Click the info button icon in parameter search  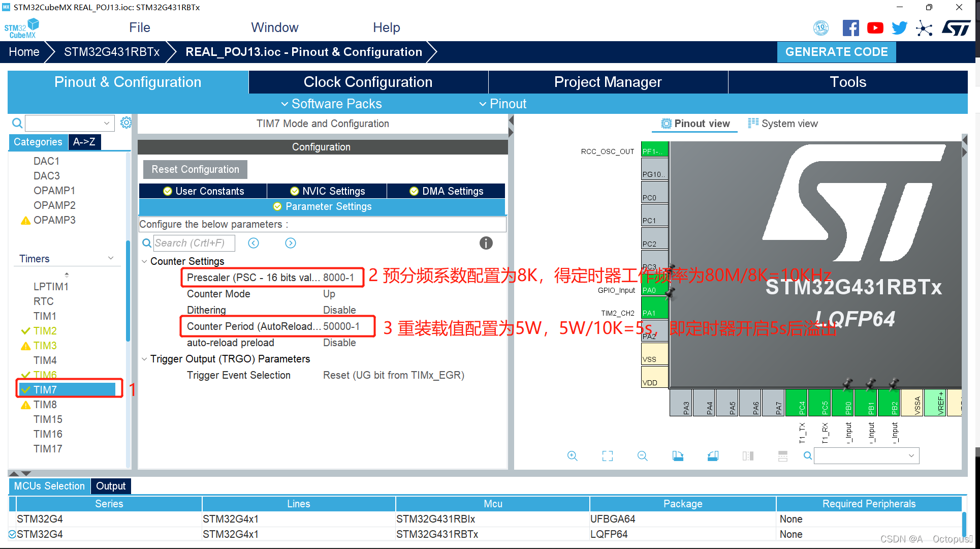[486, 242]
